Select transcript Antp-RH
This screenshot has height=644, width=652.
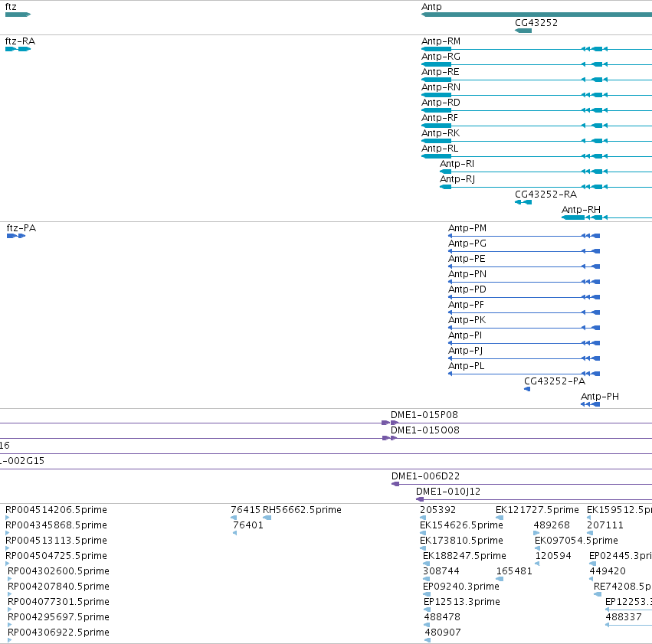pos(581,210)
